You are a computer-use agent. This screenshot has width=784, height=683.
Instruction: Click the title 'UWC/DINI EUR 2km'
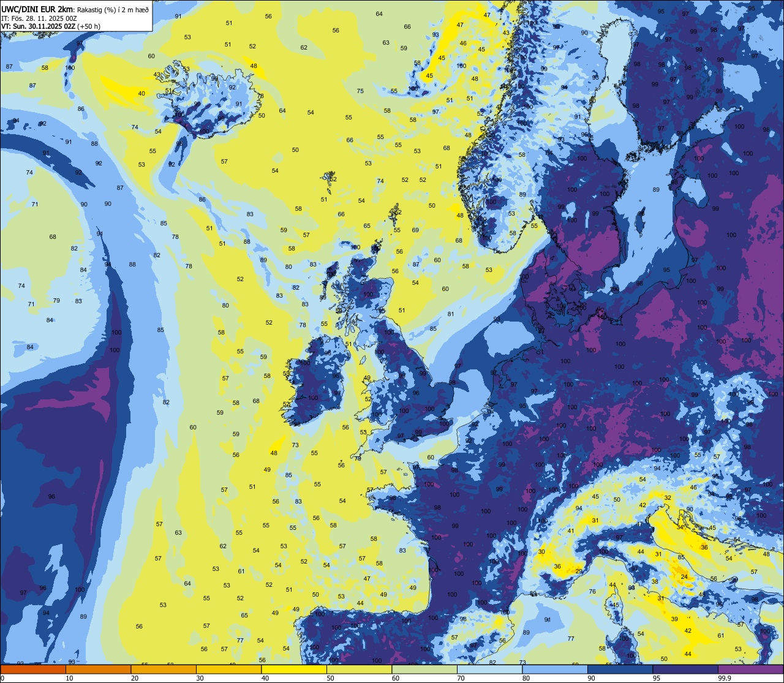click(37, 9)
